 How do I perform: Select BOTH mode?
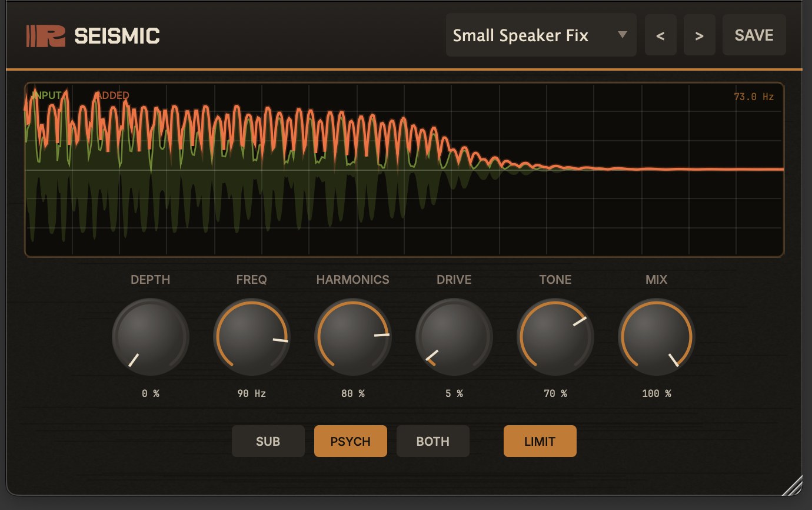(433, 441)
